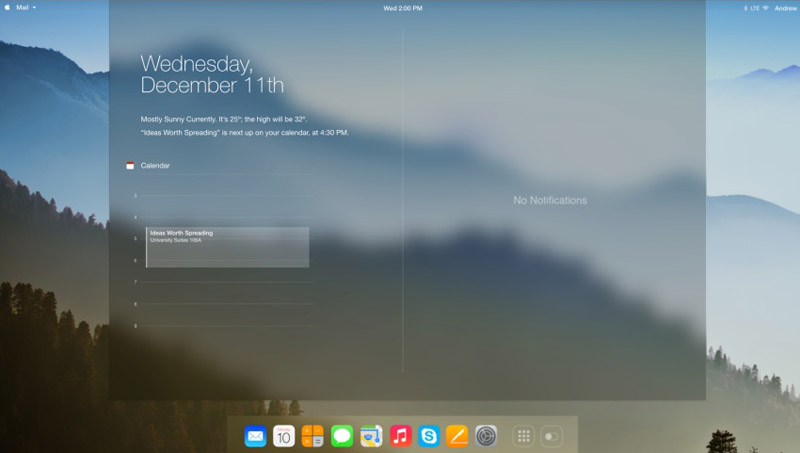
Task: Click the Calendar widget header
Action: click(x=155, y=165)
